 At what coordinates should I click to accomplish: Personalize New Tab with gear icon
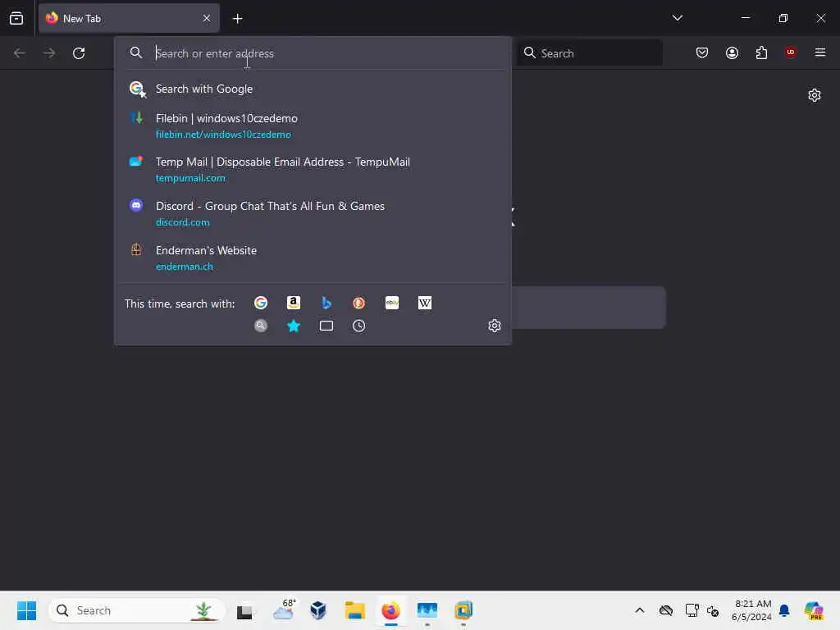click(x=815, y=95)
